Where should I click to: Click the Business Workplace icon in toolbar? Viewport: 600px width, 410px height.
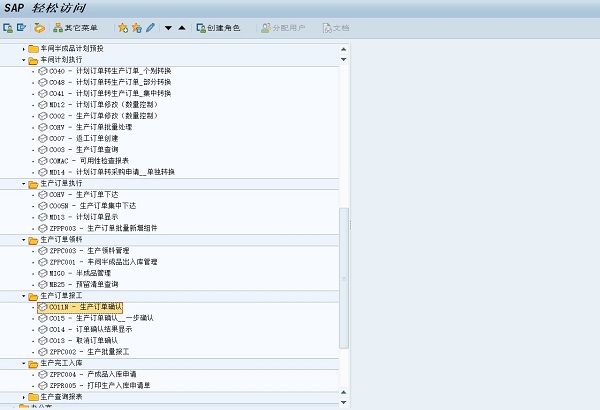pyautogui.click(x=38, y=28)
